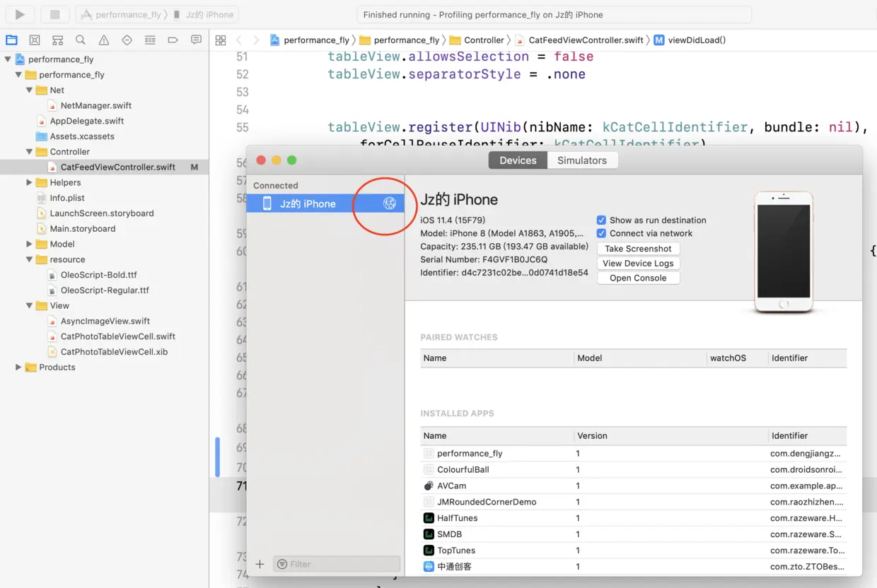Expand the Products folder
Image resolution: width=877 pixels, height=588 pixels.
click(18, 367)
